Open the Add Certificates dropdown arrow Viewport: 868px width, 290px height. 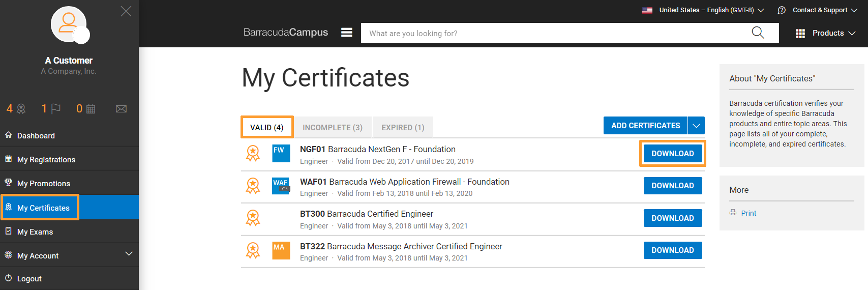(x=697, y=126)
